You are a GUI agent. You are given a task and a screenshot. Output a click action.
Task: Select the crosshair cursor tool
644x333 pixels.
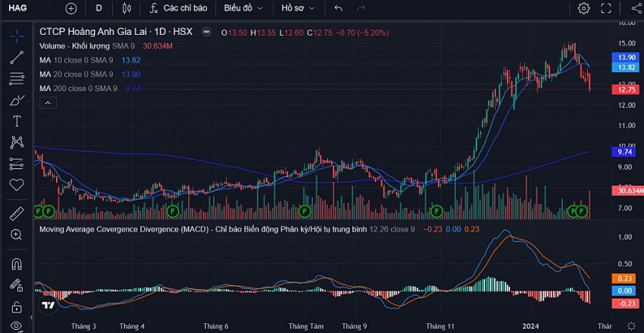17,36
